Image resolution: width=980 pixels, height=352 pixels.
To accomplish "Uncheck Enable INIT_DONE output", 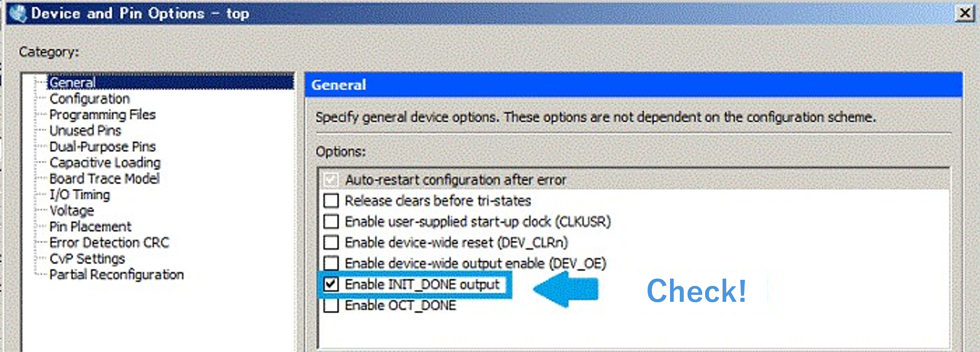I will pyautogui.click(x=331, y=284).
